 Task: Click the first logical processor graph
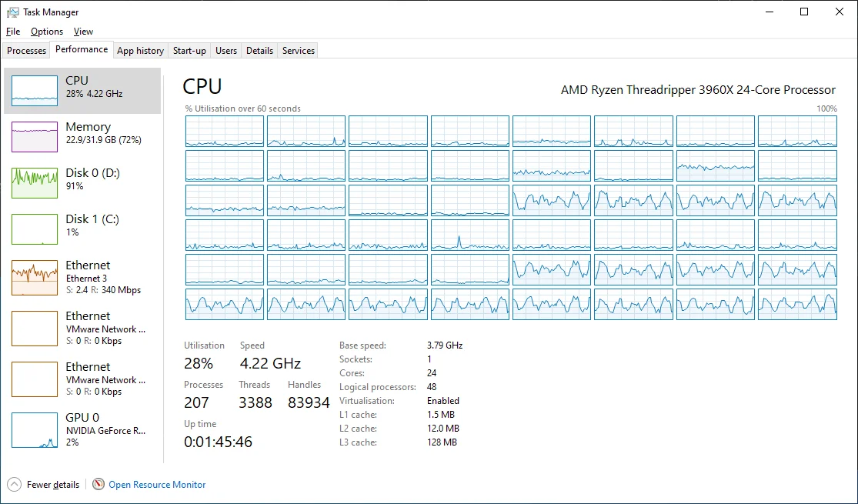pos(225,132)
